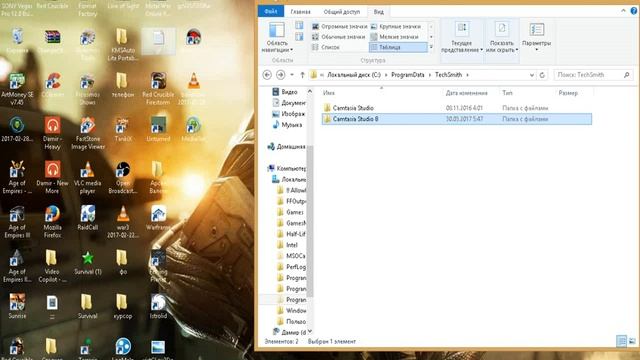Select the фо folder on the desktop
This screenshot has width=640, height=360.
coord(122,262)
